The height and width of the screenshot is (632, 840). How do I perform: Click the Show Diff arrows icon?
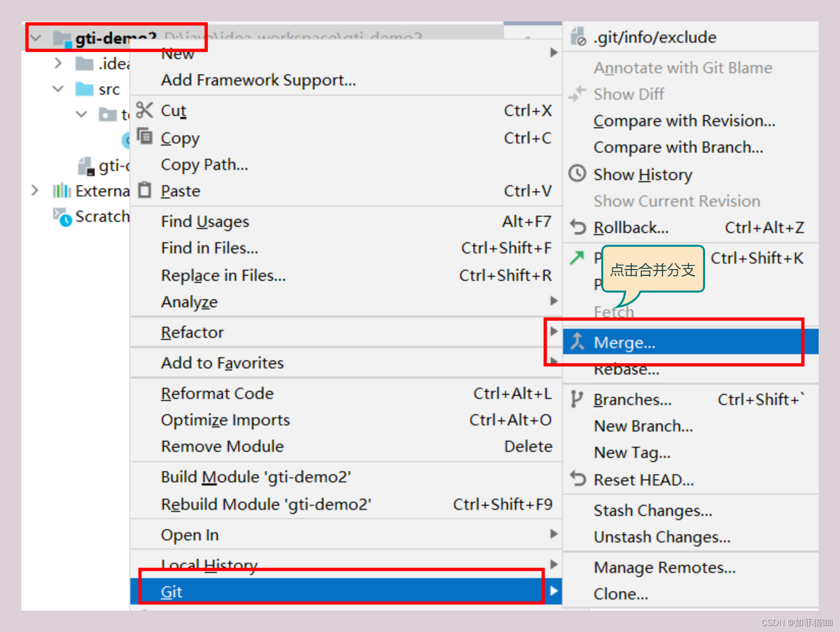(x=577, y=94)
